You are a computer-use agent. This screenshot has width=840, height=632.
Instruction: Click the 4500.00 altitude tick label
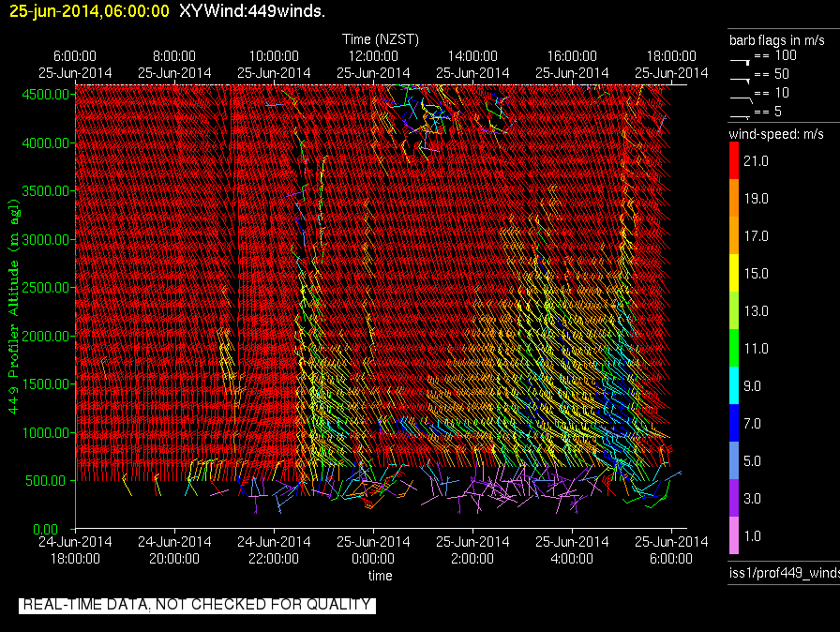point(46,95)
